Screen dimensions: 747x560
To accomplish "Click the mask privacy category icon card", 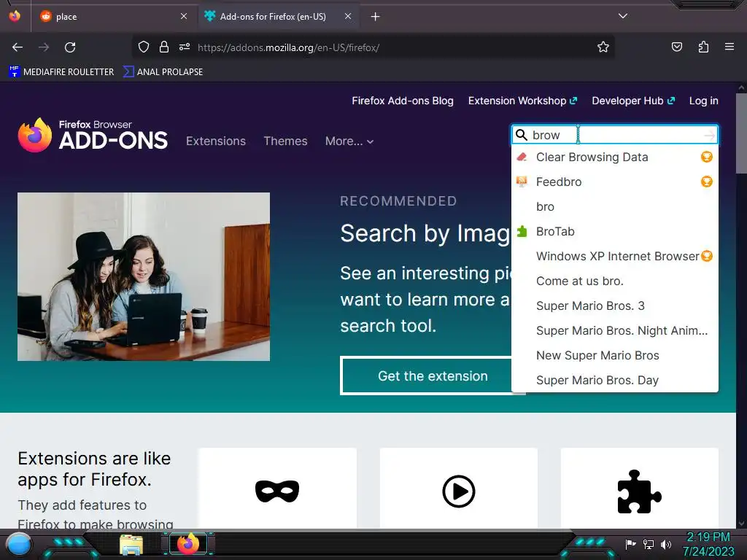I will tap(277, 489).
